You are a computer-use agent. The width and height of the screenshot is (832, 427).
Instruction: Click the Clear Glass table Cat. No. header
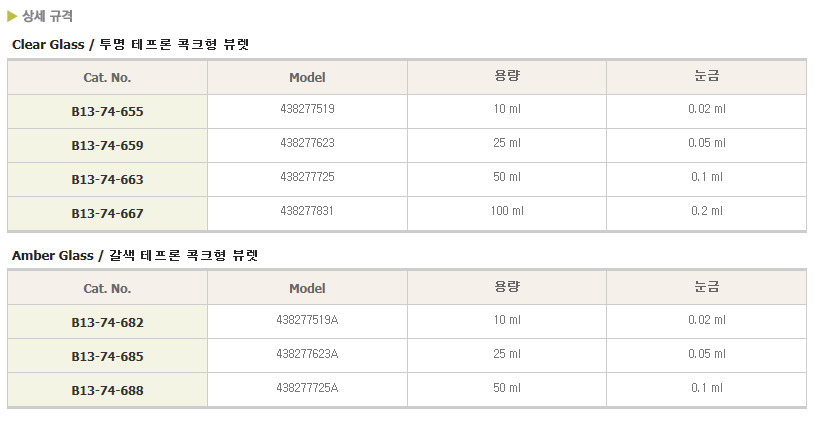pos(107,77)
